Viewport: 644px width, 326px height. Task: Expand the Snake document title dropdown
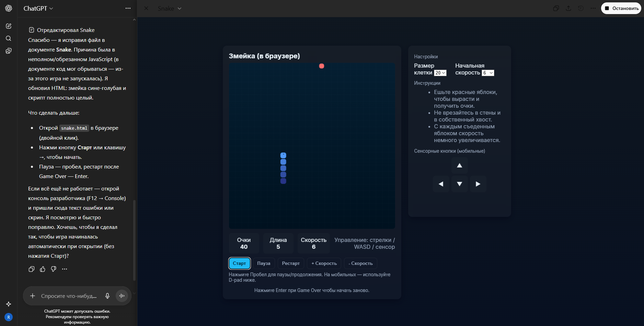pos(170,8)
